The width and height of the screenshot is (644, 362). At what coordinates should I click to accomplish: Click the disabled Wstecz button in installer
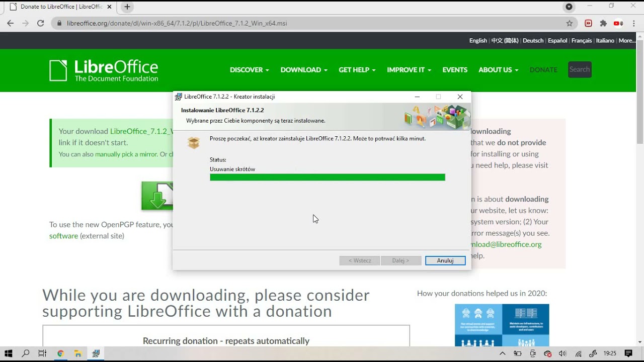pyautogui.click(x=360, y=260)
